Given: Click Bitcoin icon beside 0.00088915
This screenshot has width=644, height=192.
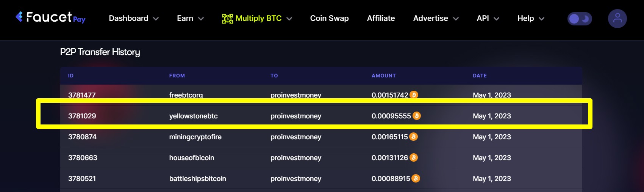Looking at the screenshot, I should point(416,178).
